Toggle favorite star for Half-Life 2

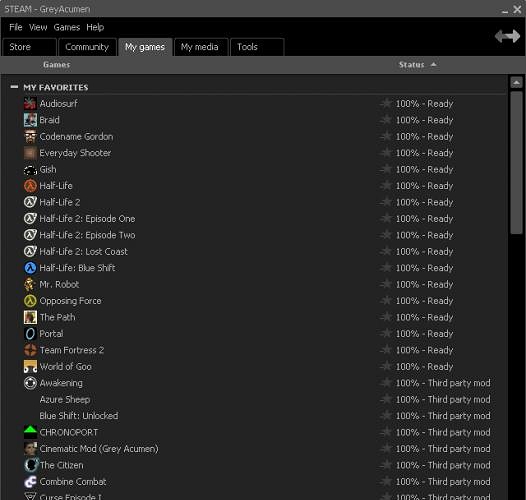386,202
